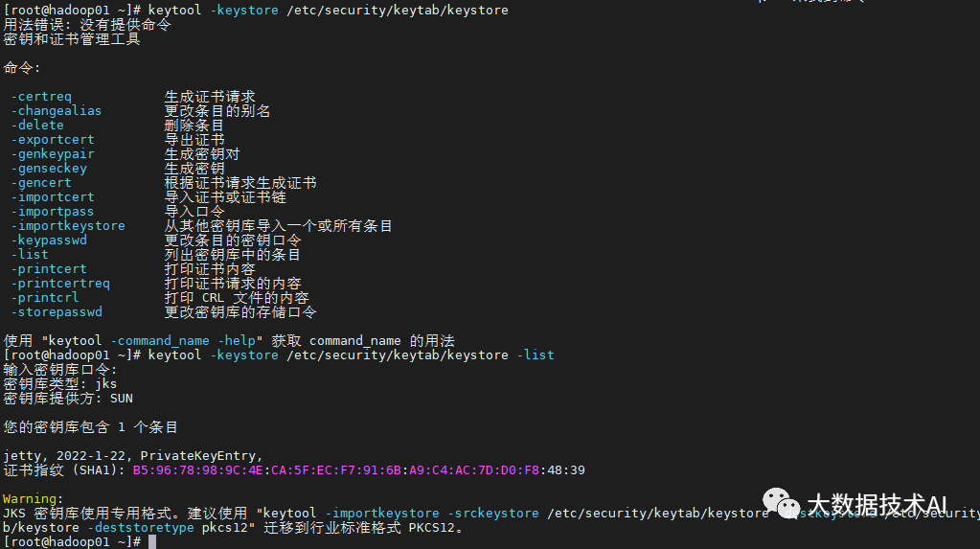Click the terminal cursor at the last prompt
This screenshot has height=549, width=980.
point(152,541)
